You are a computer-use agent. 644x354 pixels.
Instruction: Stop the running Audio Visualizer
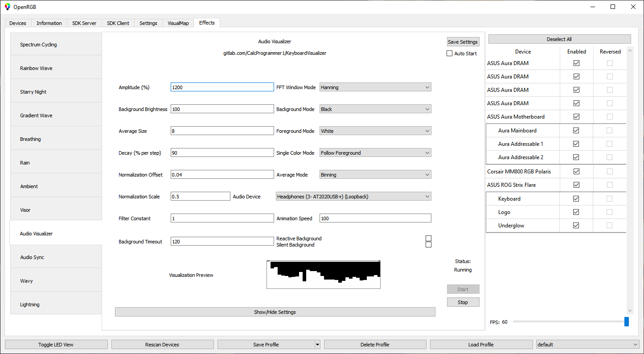pos(463,302)
